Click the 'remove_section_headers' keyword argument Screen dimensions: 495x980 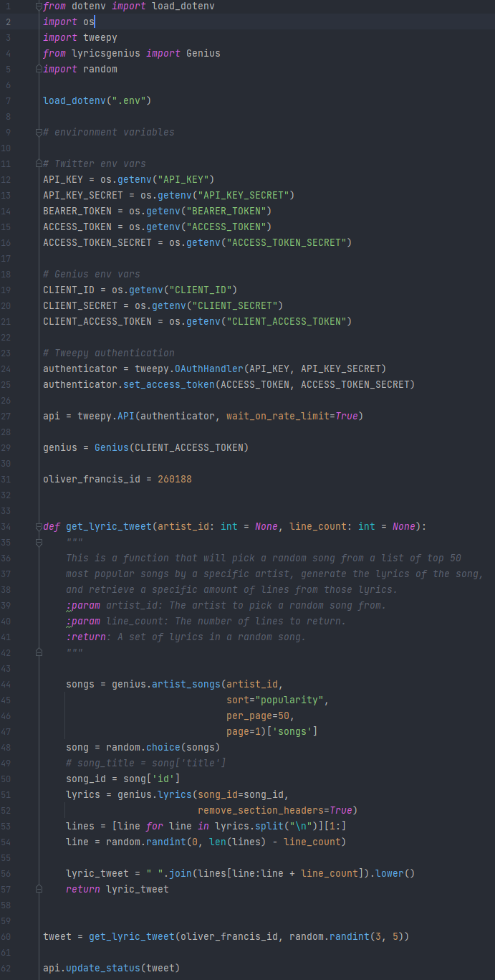(261, 811)
